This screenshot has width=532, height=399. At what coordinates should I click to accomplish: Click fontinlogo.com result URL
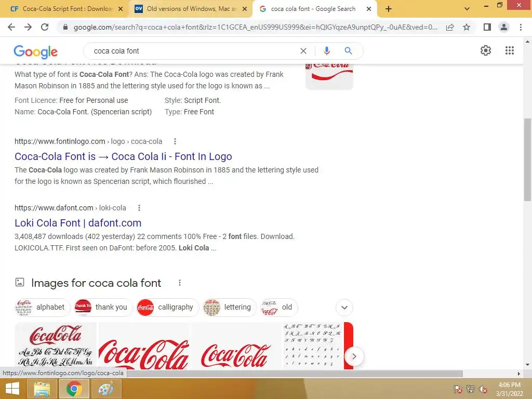pyautogui.click(x=88, y=141)
